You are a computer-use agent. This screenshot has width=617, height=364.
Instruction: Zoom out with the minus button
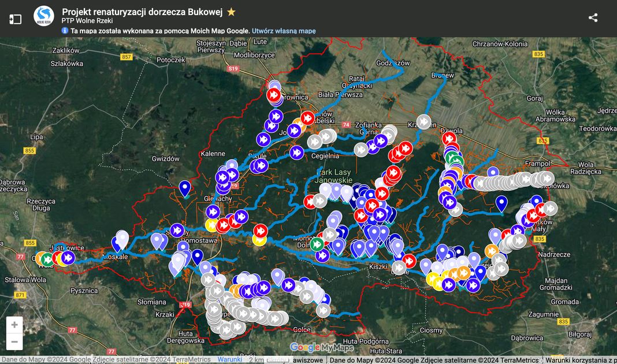point(14,341)
